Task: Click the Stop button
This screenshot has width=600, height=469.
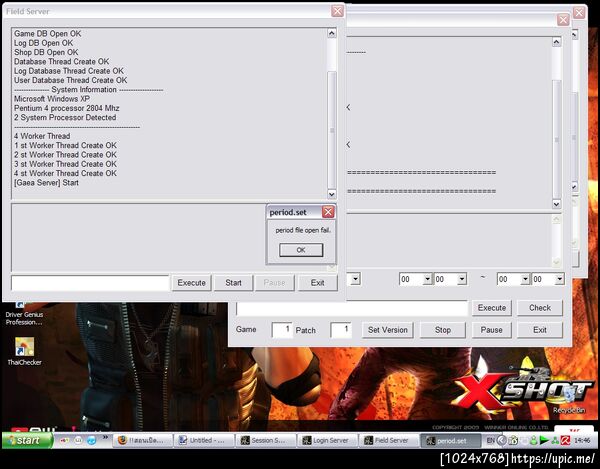Action: [x=442, y=330]
